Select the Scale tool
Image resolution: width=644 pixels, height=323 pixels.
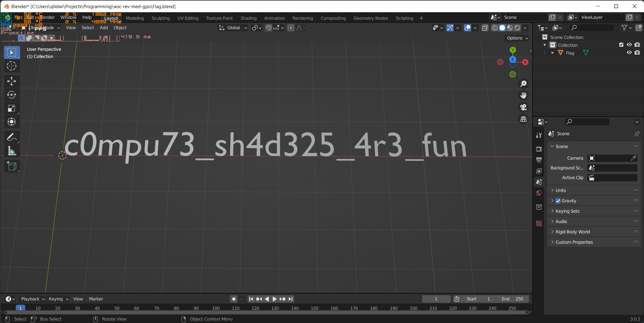coord(12,108)
